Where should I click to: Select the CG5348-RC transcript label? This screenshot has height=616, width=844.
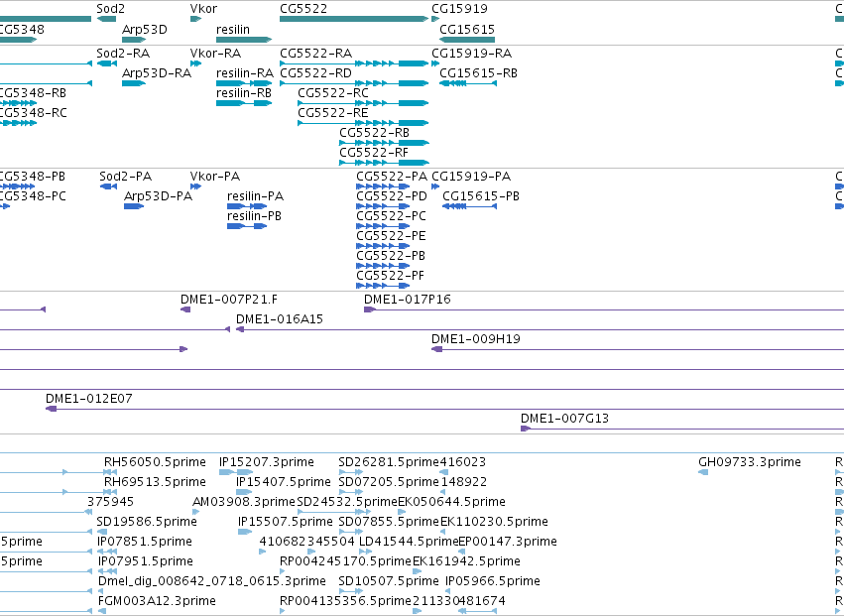pyautogui.click(x=33, y=113)
